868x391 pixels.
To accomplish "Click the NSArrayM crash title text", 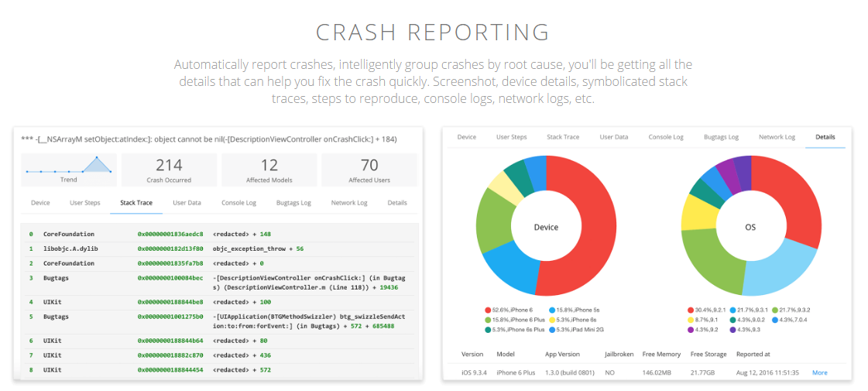I will click(209, 139).
